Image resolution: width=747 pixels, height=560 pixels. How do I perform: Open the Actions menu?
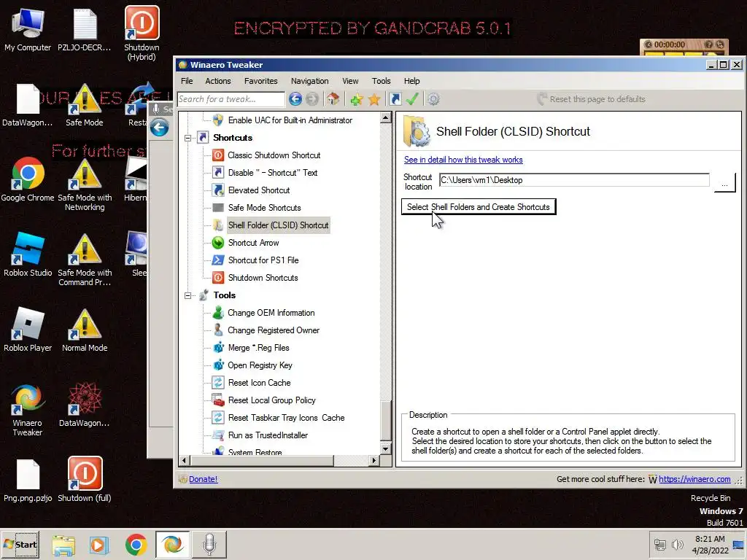[x=217, y=81]
